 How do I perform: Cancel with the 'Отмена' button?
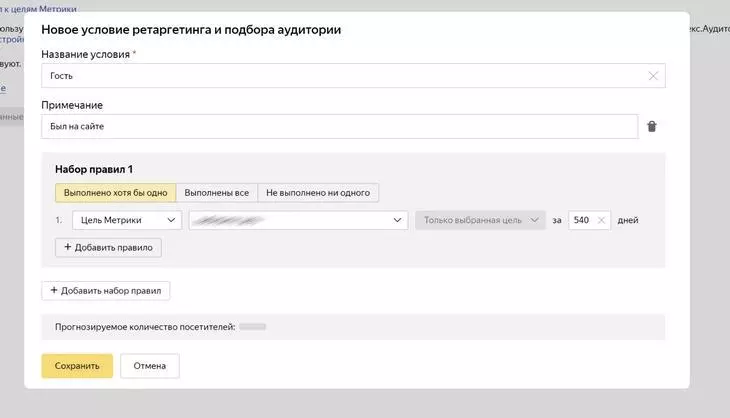tap(149, 366)
